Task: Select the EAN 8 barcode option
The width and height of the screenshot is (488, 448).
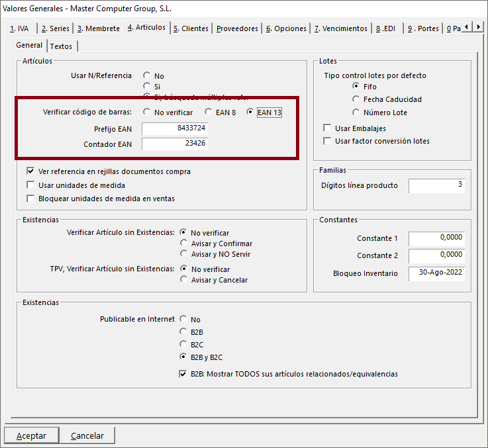Action: pos(209,112)
